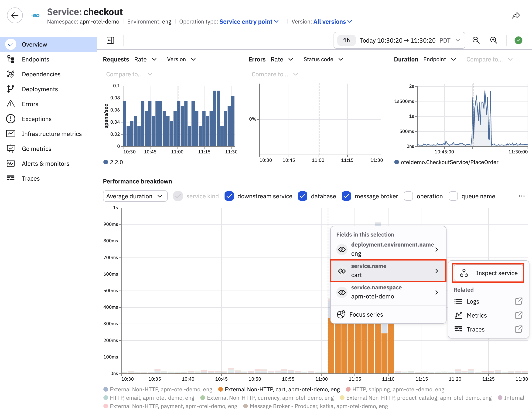This screenshot has height=413, width=532.
Task: Click the share arrow icon
Action: point(516,16)
